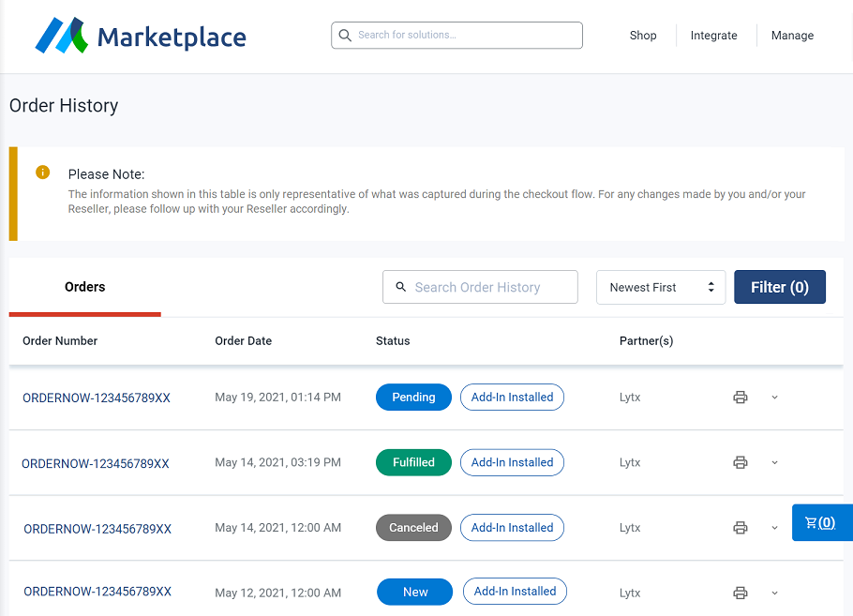
Task: Click the Fulfilled status badge
Action: point(413,462)
